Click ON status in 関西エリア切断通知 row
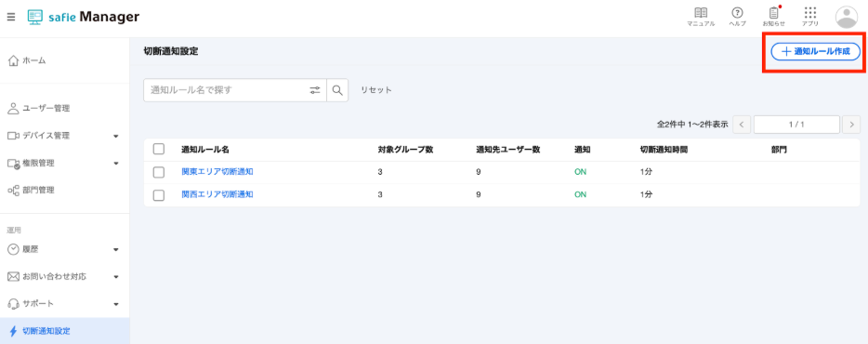Image resolution: width=868 pixels, height=344 pixels. coord(580,194)
